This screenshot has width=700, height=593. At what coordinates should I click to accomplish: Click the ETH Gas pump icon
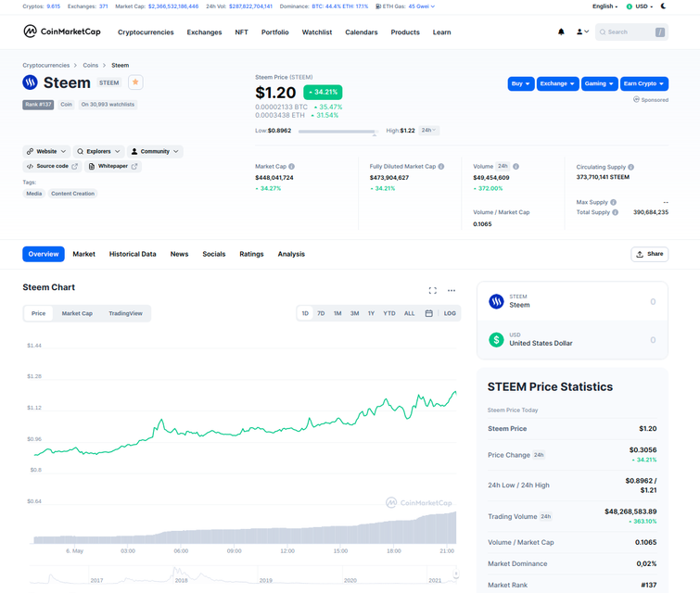coord(378,6)
